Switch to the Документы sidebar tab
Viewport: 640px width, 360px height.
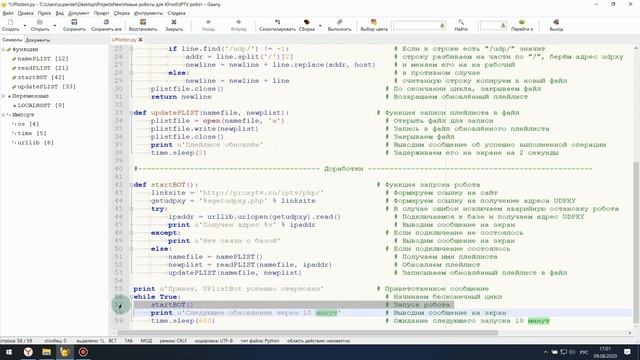(x=38, y=40)
